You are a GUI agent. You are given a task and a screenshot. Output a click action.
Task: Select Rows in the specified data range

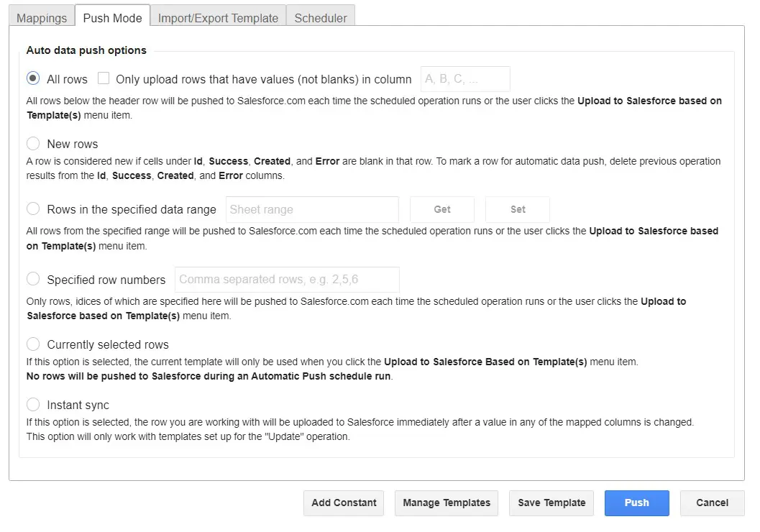tap(33, 209)
